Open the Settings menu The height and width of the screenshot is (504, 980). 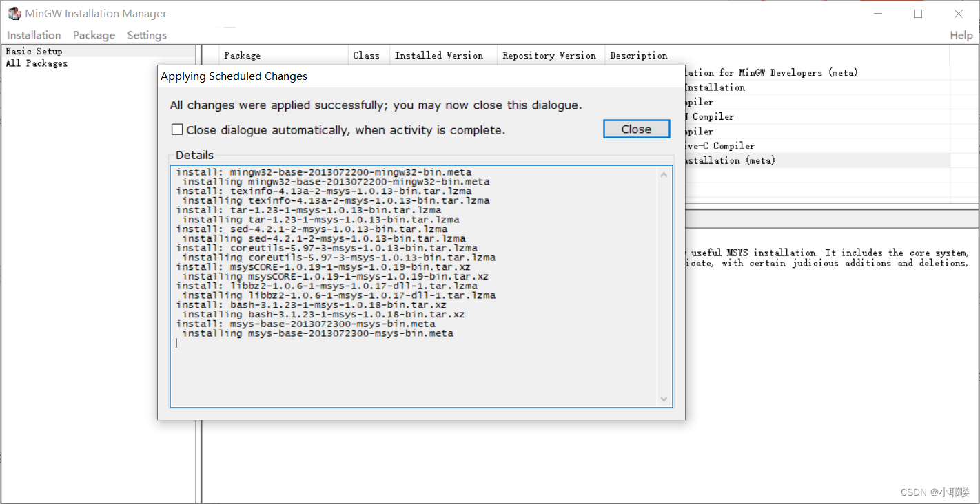point(147,35)
